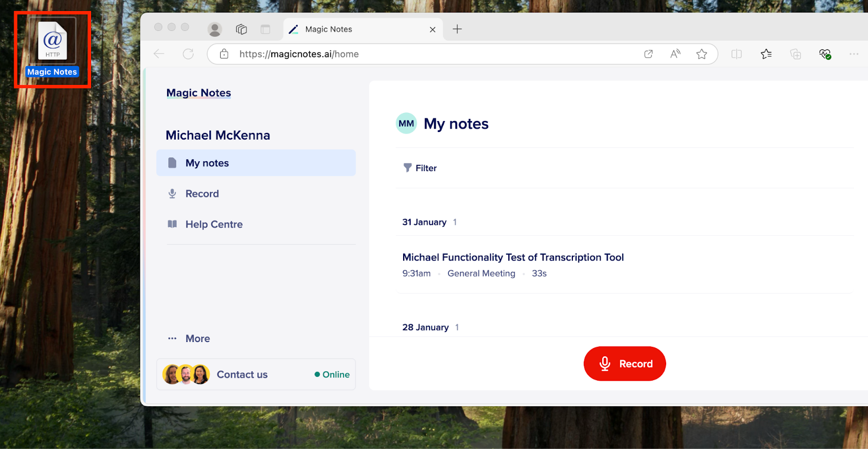Toggle the favorites star for this page
The width and height of the screenshot is (868, 449).
pyautogui.click(x=702, y=54)
